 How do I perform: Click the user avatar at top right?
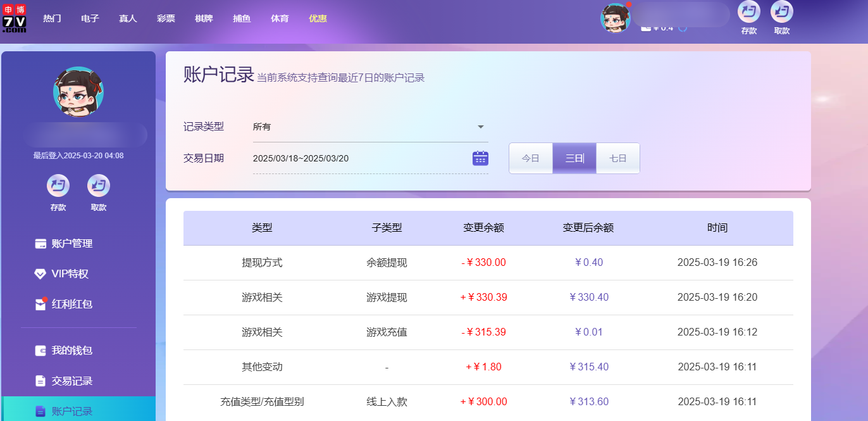(x=616, y=18)
